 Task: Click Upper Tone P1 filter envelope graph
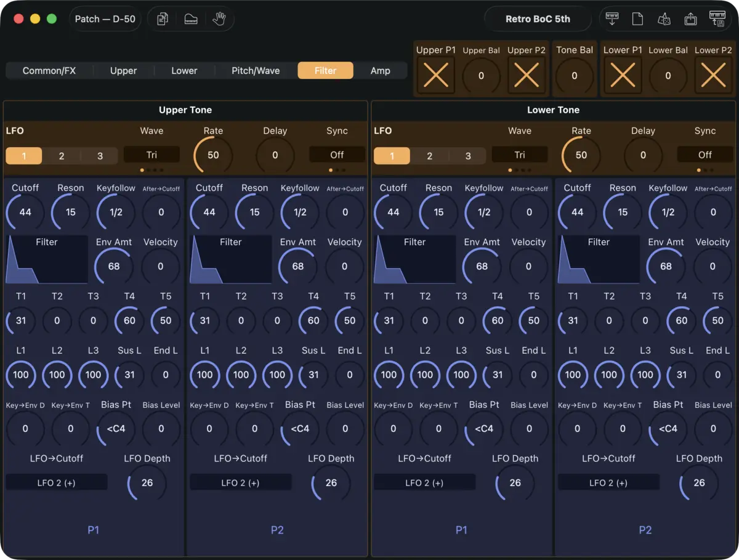[x=47, y=259]
